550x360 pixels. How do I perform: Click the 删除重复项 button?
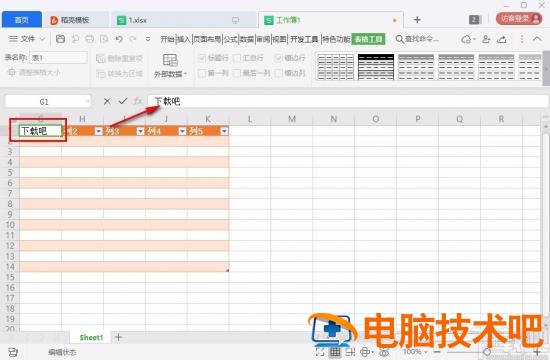[x=119, y=58]
